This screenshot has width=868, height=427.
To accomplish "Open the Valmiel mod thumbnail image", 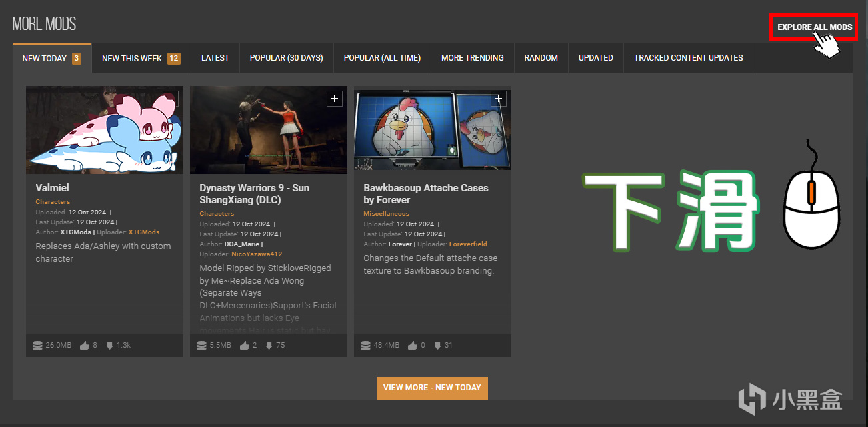I will [x=105, y=130].
